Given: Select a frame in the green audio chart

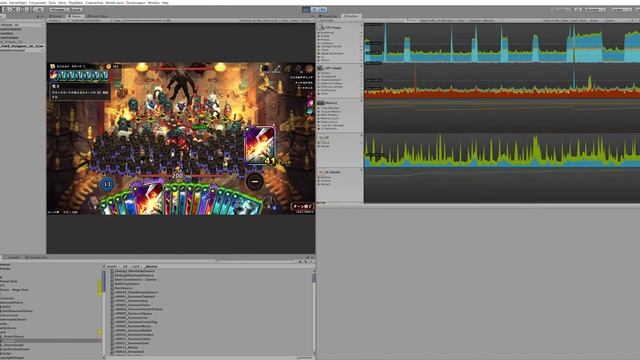Looking at the screenshot, I should [x=502, y=150].
